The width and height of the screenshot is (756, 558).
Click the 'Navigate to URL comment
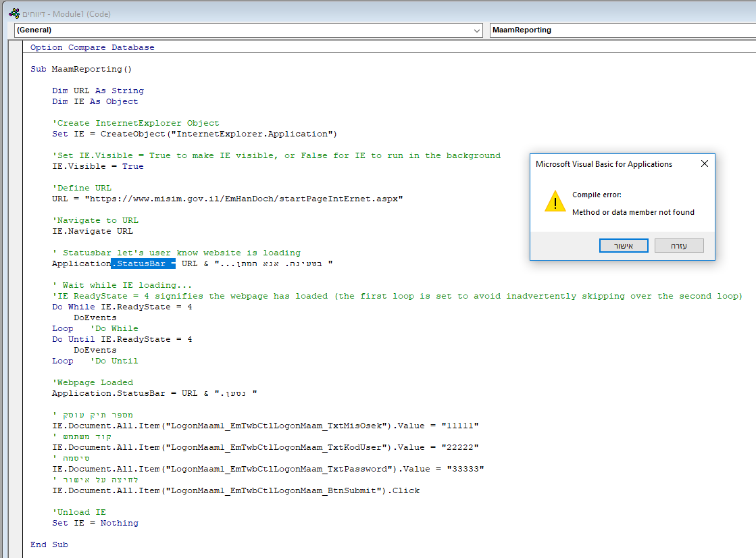(95, 220)
